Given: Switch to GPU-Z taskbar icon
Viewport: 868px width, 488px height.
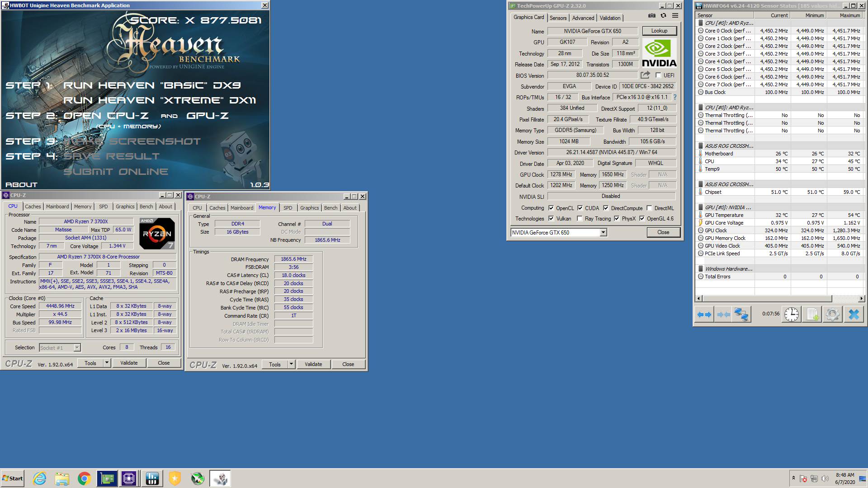Looking at the screenshot, I should pyautogui.click(x=107, y=479).
